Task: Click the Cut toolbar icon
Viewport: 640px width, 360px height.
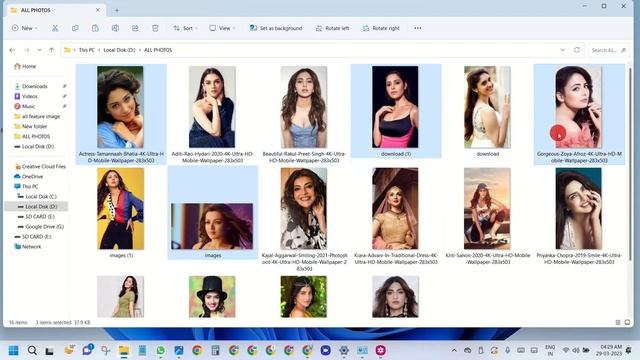Action: tap(55, 28)
